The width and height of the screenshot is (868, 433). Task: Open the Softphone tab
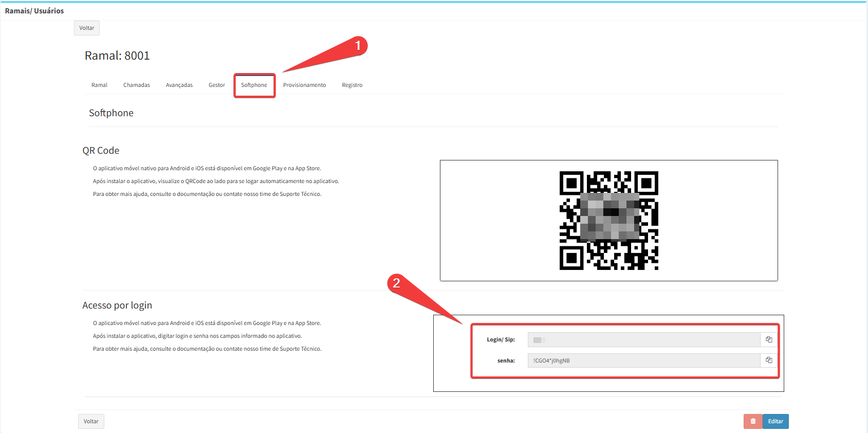[254, 85]
